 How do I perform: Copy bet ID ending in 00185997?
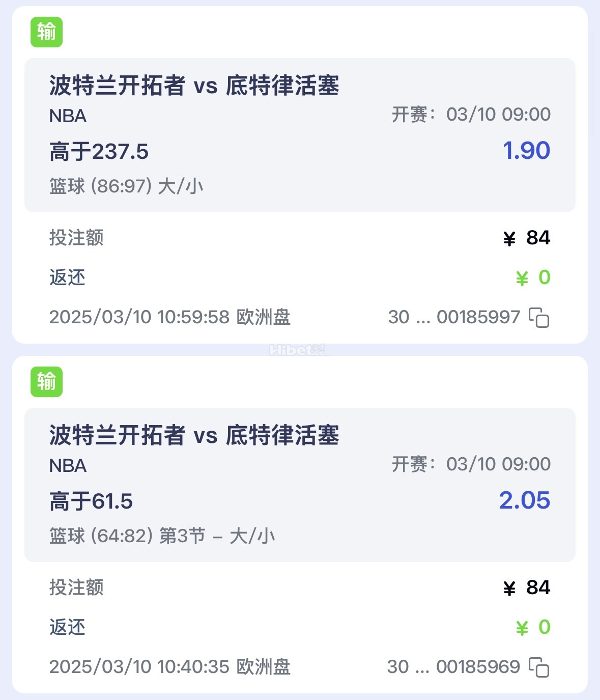539,318
